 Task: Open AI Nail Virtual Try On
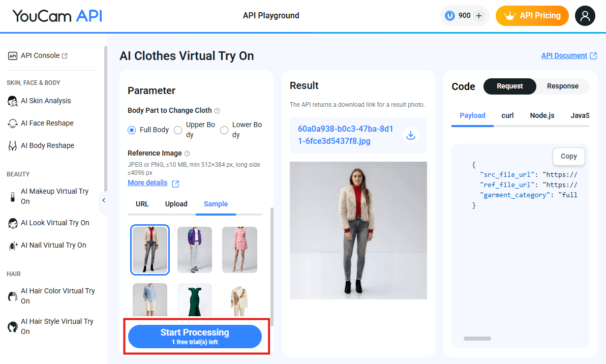tap(53, 245)
